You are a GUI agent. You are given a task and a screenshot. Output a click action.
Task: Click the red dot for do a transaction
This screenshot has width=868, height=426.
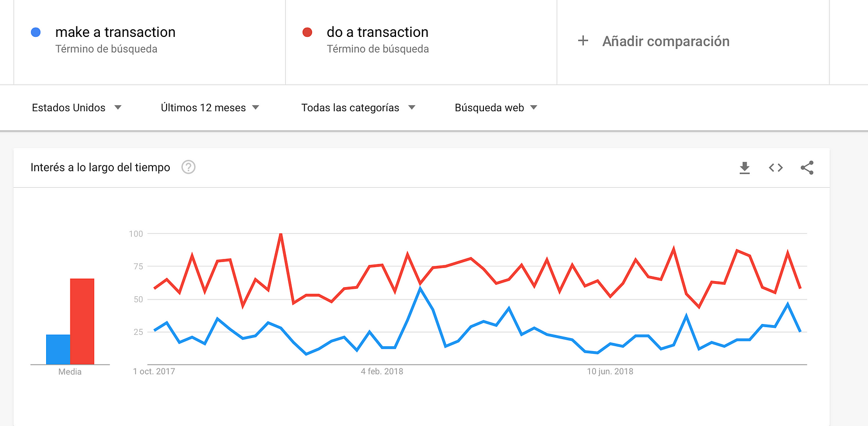click(x=307, y=32)
